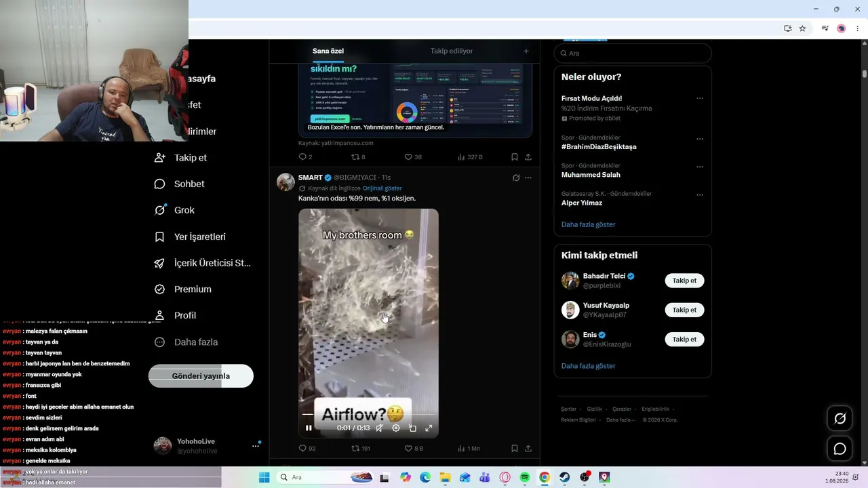The image size is (868, 488).
Task: Expand the Daha fazla sidebar menu
Action: tap(186, 342)
